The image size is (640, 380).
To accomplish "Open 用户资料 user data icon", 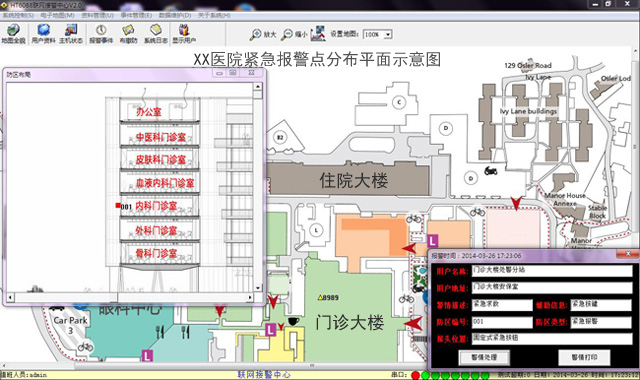I will tap(43, 33).
